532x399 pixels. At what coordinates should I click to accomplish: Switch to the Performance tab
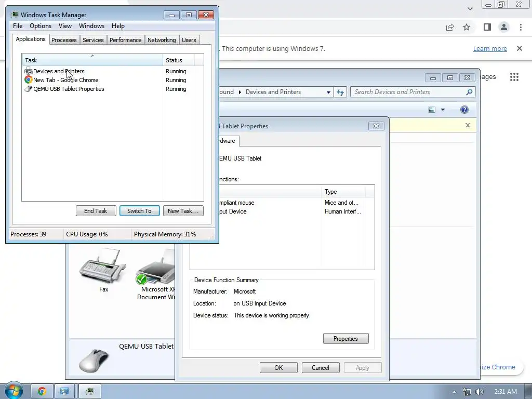click(x=126, y=40)
